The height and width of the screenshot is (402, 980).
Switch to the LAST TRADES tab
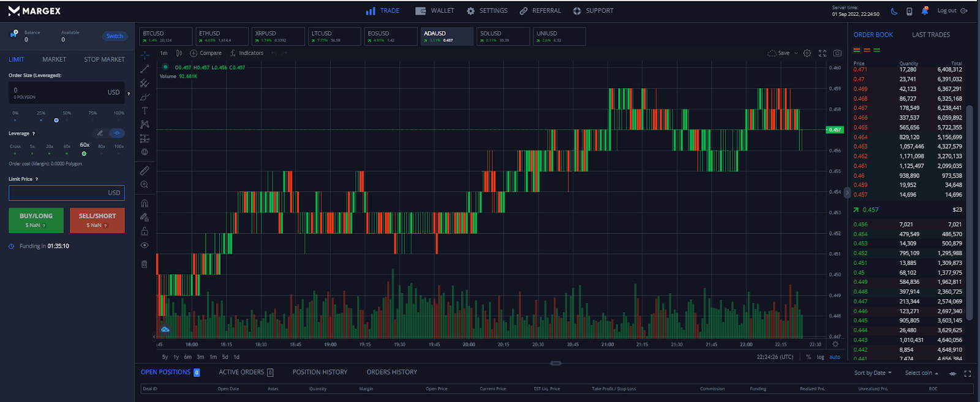point(930,35)
